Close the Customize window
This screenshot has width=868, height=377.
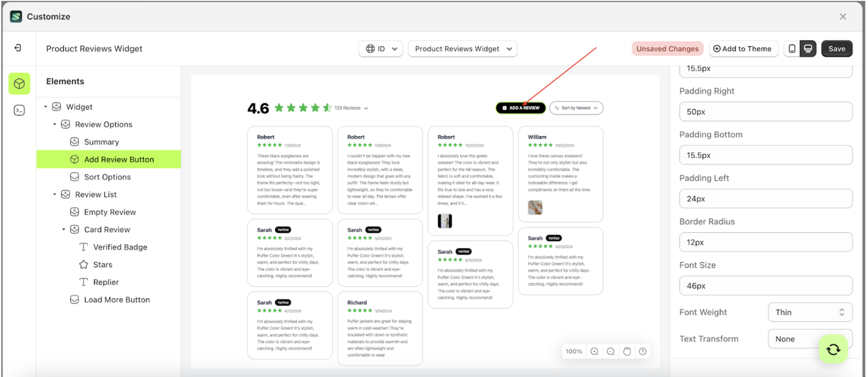point(843,17)
